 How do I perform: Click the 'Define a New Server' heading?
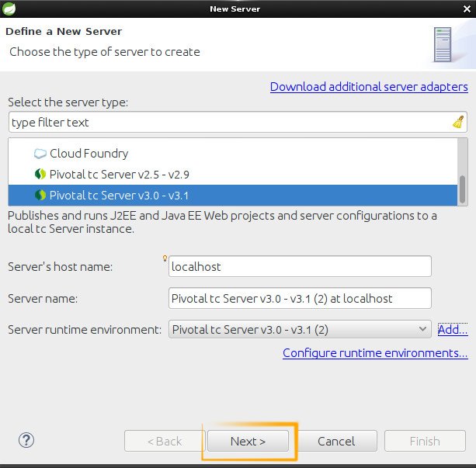coord(64,31)
